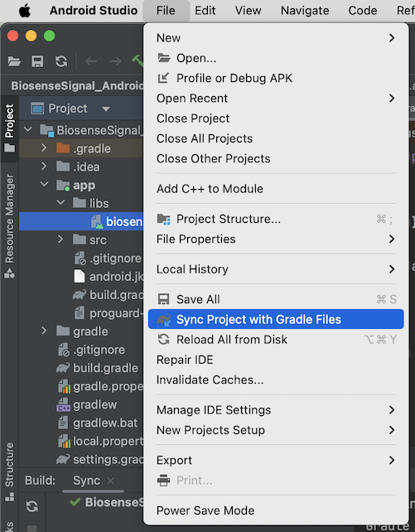Click the sync refresh toolbar icon

(61, 61)
